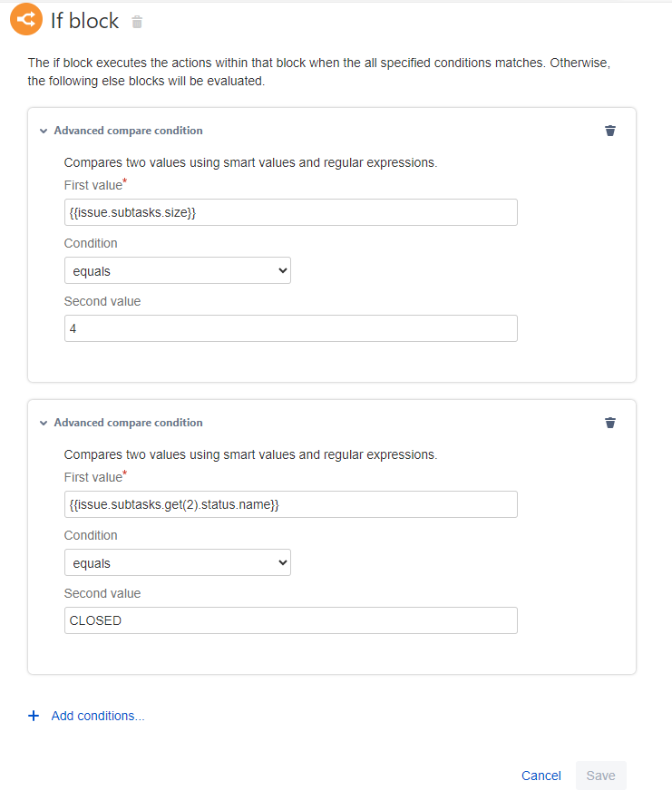Delete the If block using header trash icon

point(137,22)
